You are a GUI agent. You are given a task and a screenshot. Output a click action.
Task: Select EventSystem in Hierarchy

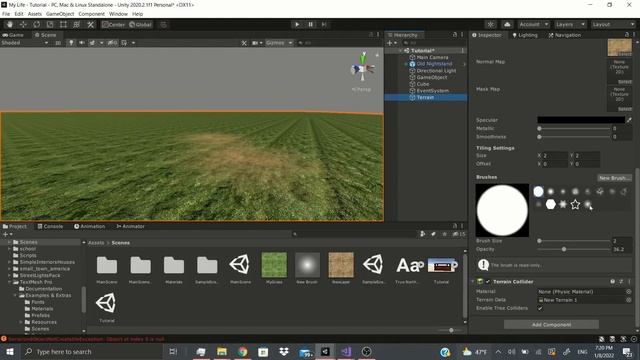pos(433,91)
